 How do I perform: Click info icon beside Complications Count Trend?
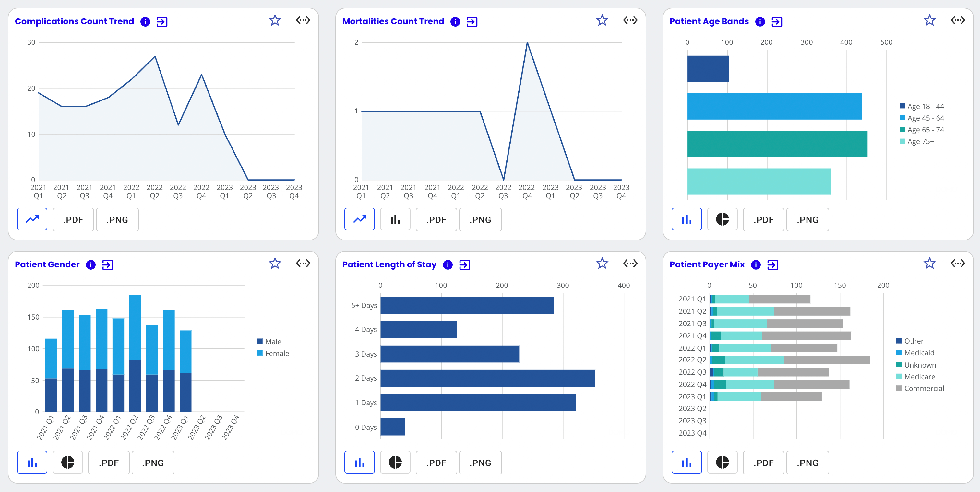click(x=145, y=22)
